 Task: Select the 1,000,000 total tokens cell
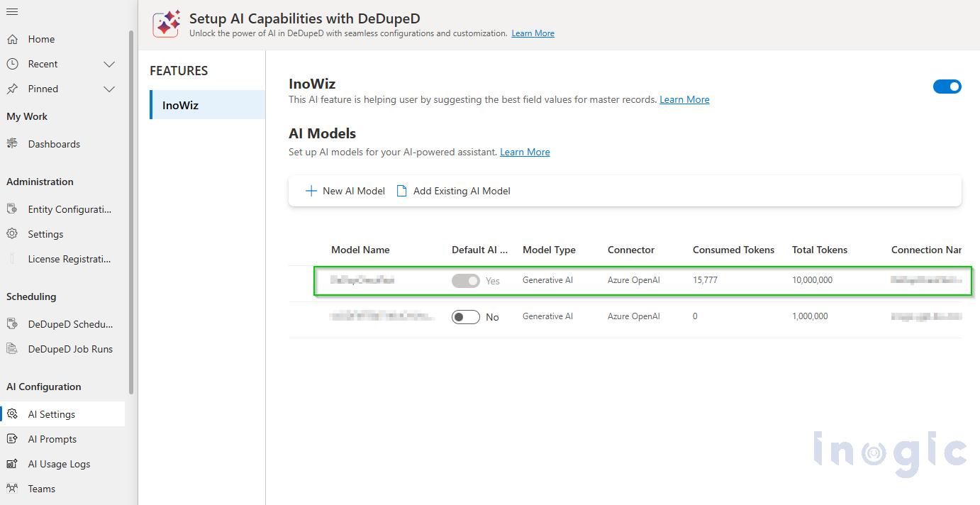pos(810,316)
